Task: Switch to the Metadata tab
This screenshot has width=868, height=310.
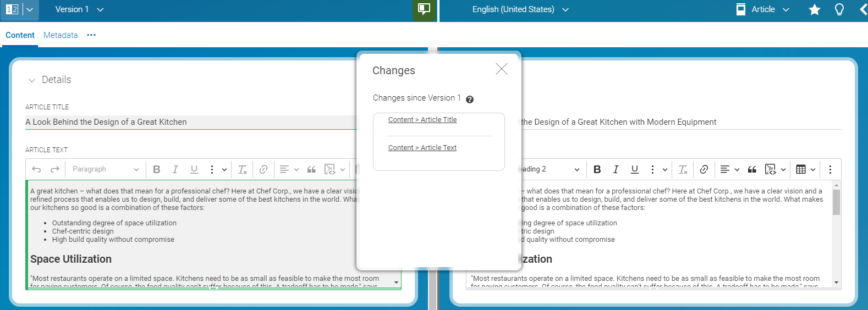Action: click(x=61, y=35)
